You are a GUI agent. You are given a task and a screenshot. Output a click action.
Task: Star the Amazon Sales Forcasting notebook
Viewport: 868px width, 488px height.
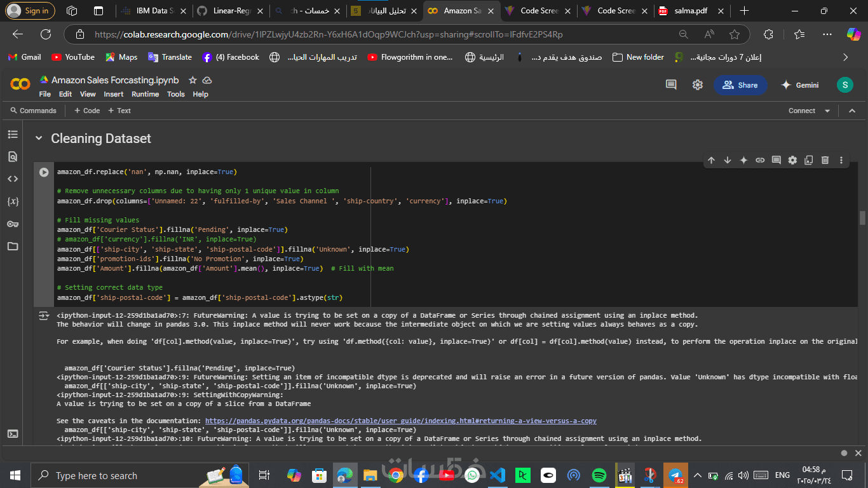pyautogui.click(x=192, y=80)
